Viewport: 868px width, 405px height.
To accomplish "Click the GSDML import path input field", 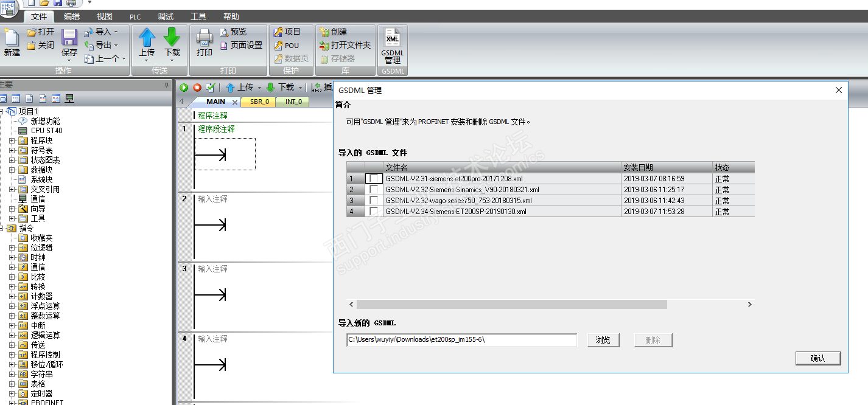I will (x=461, y=340).
